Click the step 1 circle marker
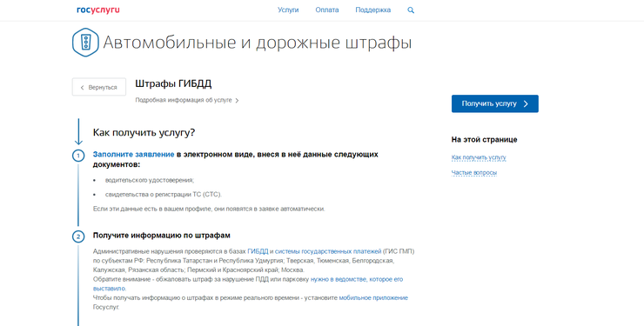Screen dimensions: 644x326 click(78, 156)
